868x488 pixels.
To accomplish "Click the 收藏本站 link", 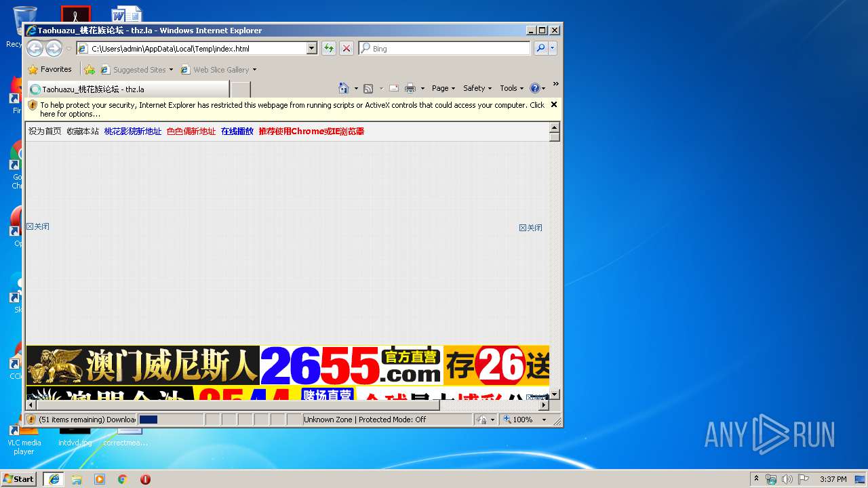I will pyautogui.click(x=83, y=131).
